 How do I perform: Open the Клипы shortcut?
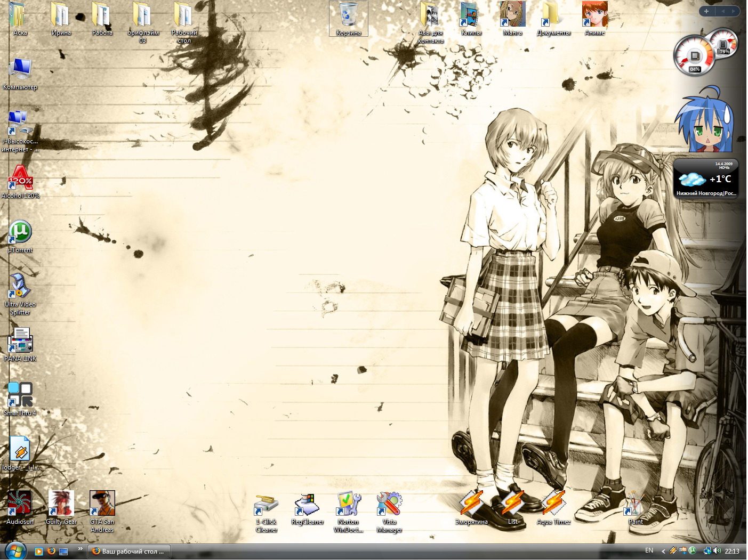point(471,18)
